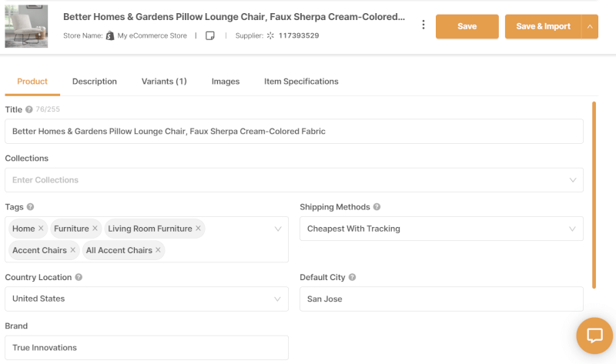Click the note icon beside store name
The width and height of the screenshot is (616, 364).
pyautogui.click(x=210, y=35)
